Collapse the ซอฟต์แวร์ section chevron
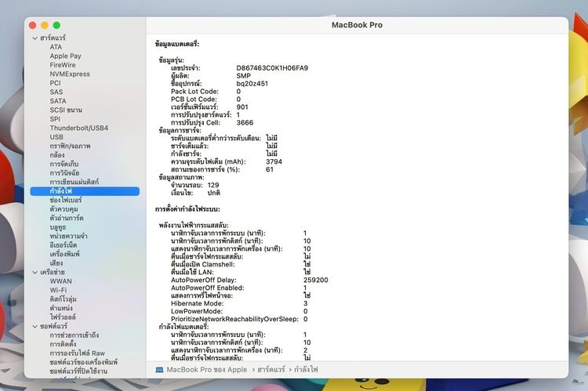 coord(34,327)
